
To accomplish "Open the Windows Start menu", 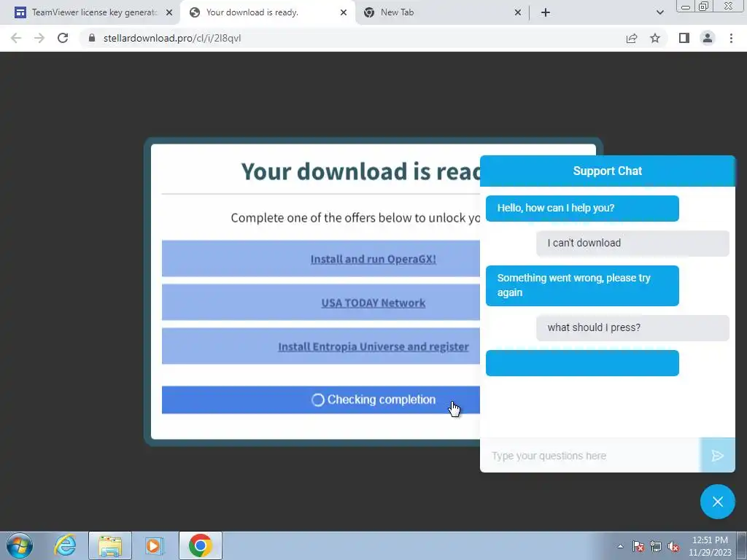I will [20, 545].
